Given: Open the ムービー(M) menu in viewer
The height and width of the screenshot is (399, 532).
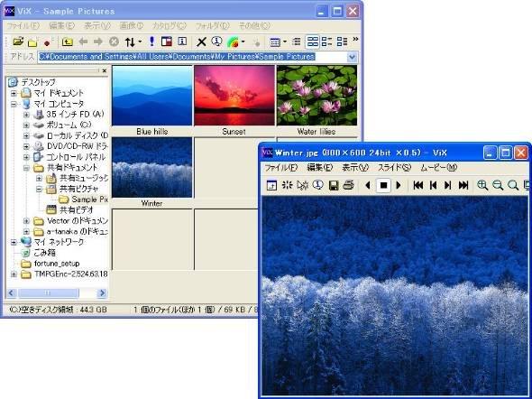Looking at the screenshot, I should 439,167.
